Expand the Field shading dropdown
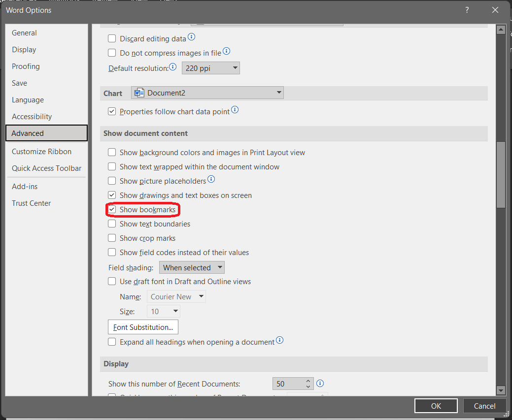Viewport: 512px width, 420px height. 192,268
